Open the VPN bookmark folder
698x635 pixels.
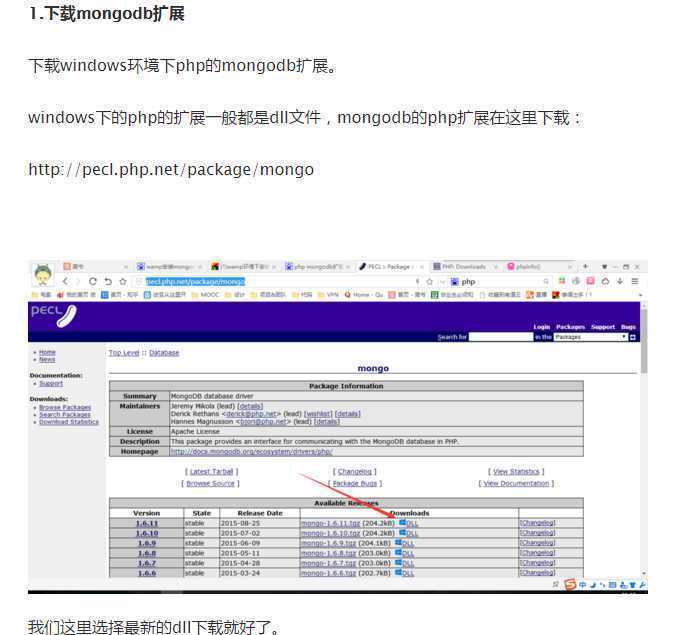tap(328, 294)
